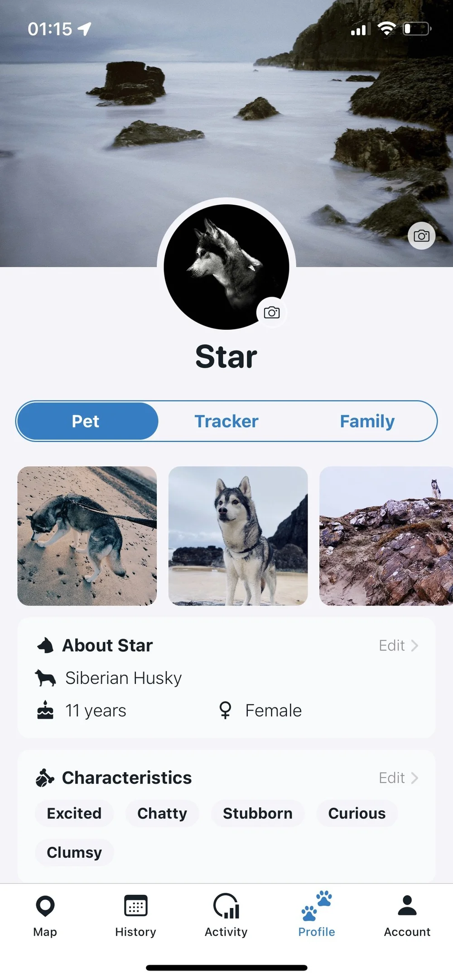Screen dimensions: 453x980
Task: Open husky on rocky hill photo
Action: [386, 536]
